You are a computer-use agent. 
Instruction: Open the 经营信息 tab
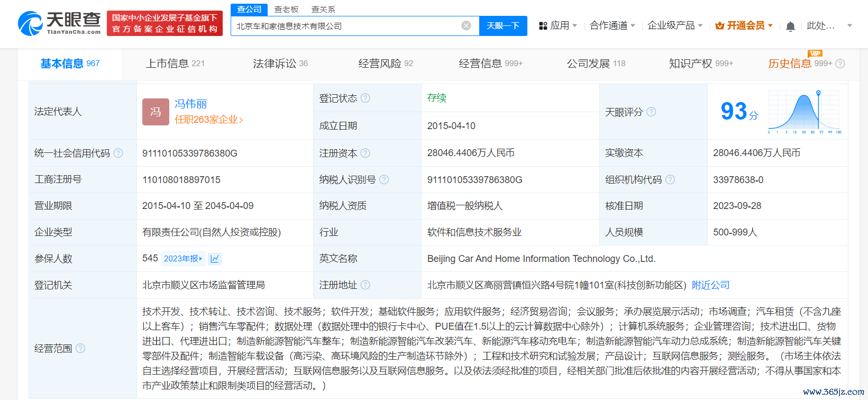pos(491,63)
